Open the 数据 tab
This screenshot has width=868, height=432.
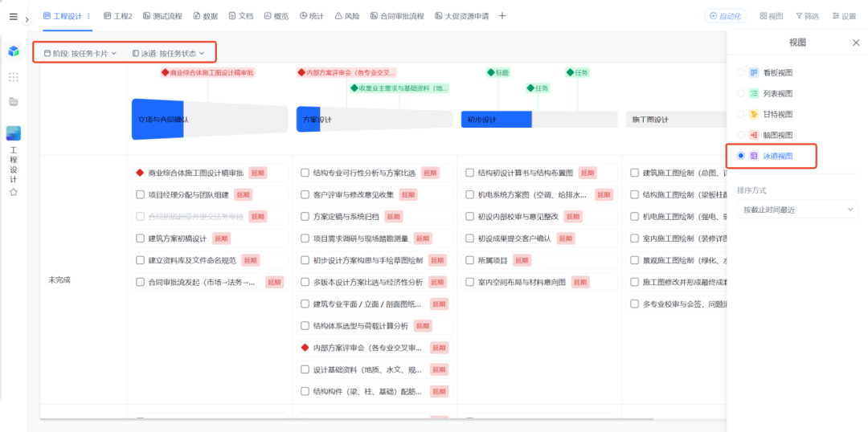point(206,16)
